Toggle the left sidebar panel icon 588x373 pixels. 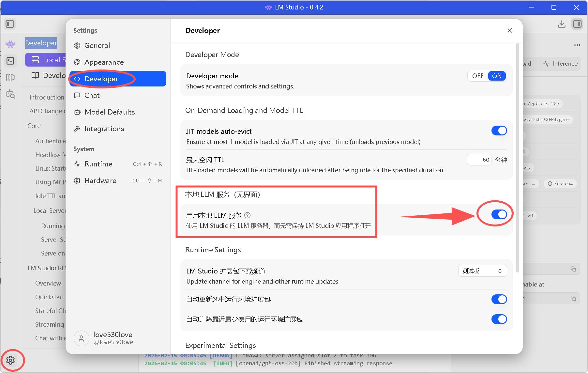pyautogui.click(x=10, y=24)
